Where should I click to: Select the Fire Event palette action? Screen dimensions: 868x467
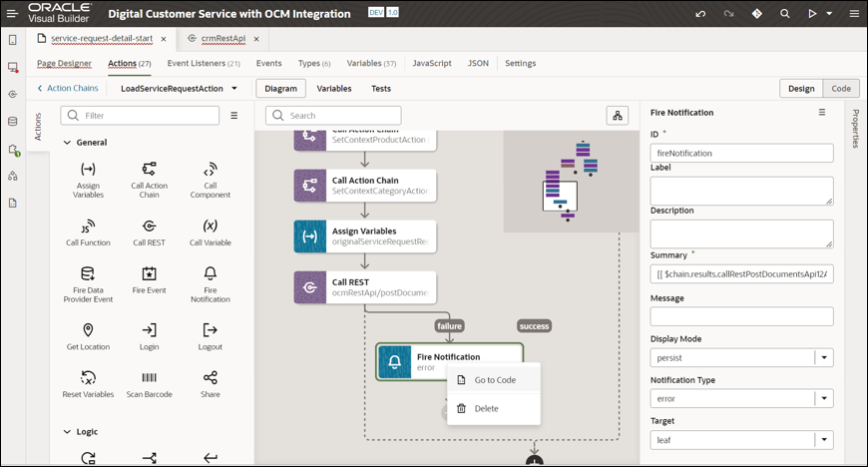click(149, 279)
